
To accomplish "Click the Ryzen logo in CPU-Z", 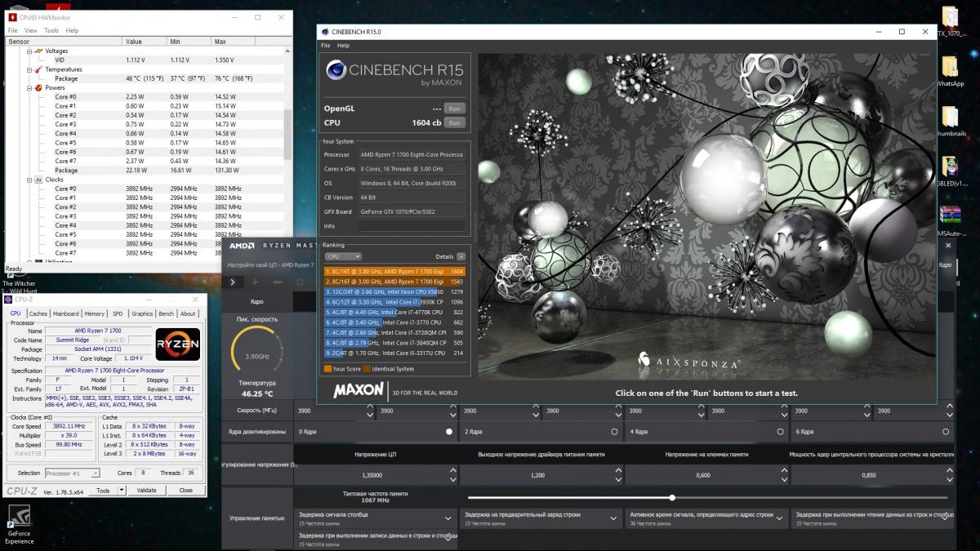I will (x=178, y=344).
